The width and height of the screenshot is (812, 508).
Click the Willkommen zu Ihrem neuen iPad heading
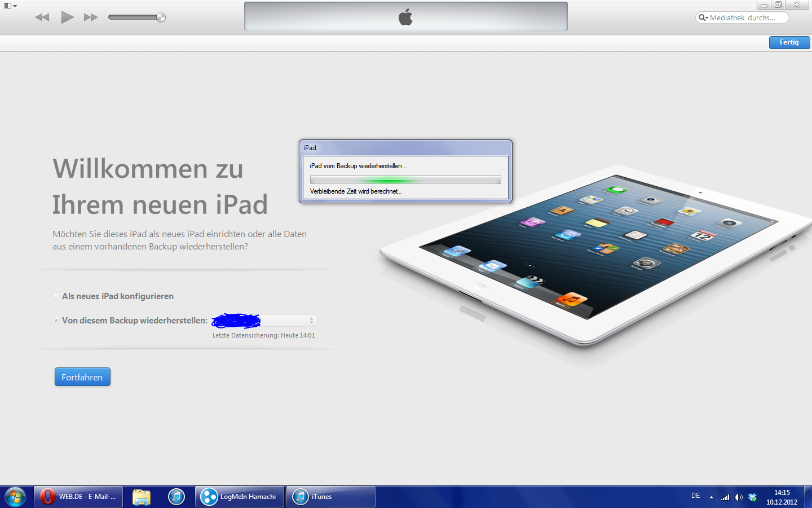(160, 186)
